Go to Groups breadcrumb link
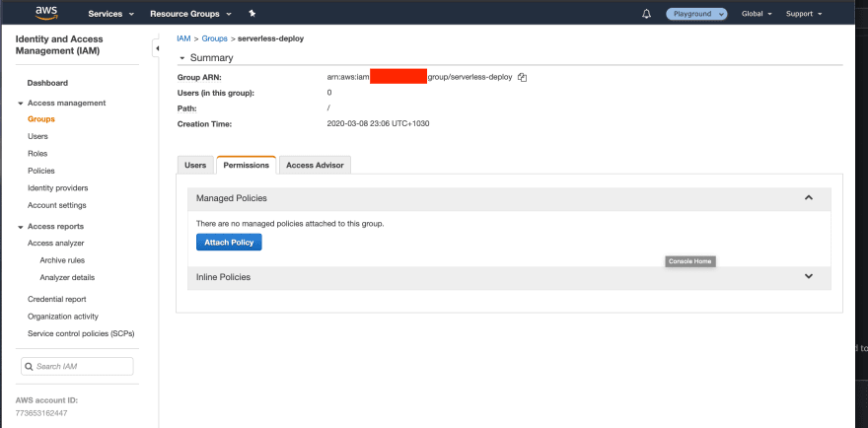868x428 pixels. pos(215,38)
